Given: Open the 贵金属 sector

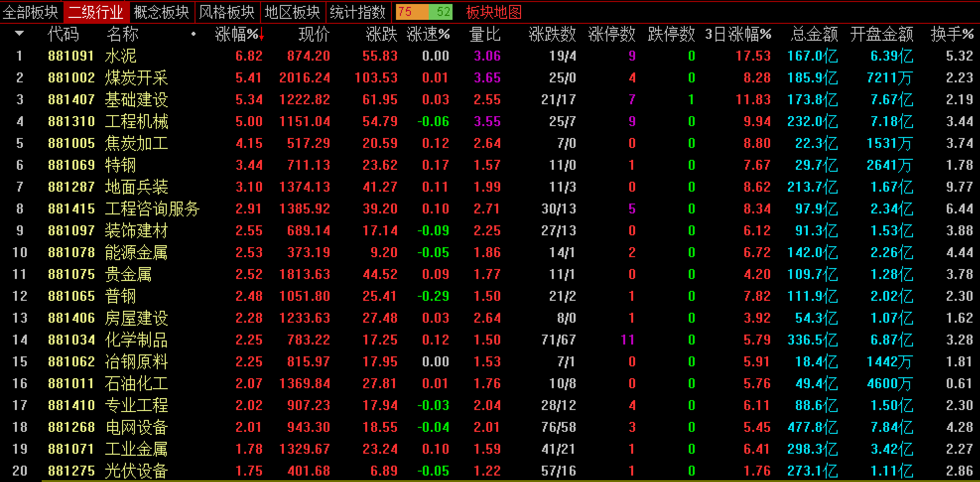Looking at the screenshot, I should tap(129, 275).
